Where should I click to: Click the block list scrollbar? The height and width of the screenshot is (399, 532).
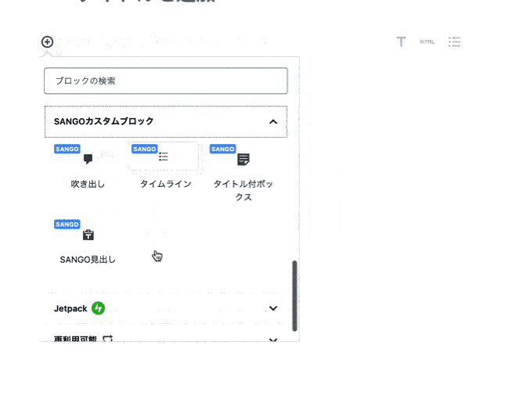pos(294,296)
